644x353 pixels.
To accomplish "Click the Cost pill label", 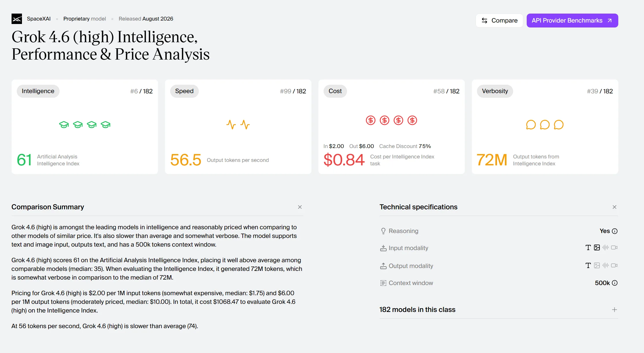I will point(335,91).
